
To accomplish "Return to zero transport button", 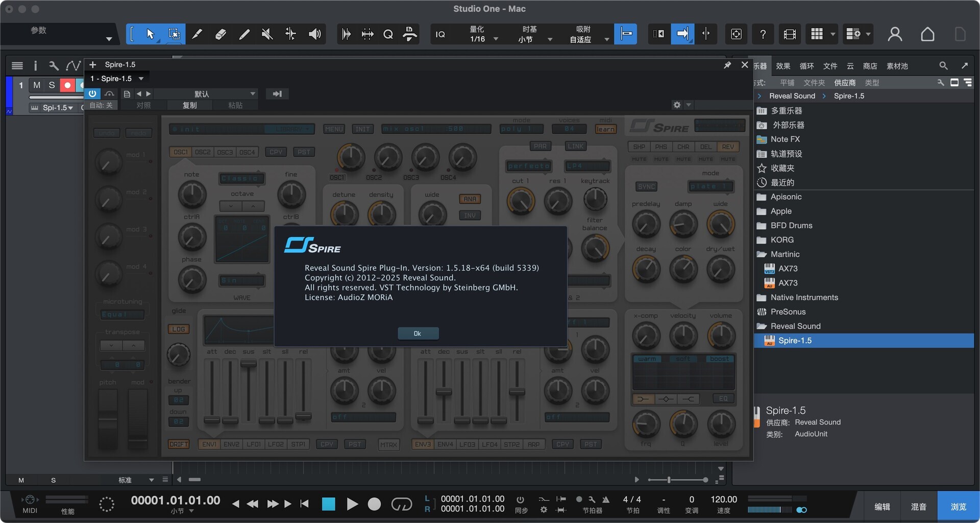I will [305, 504].
